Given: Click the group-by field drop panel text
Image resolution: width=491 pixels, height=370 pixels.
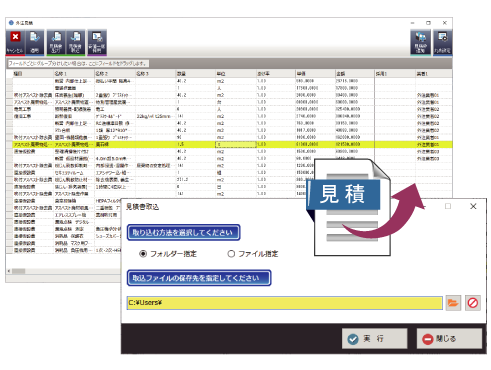Looking at the screenshot, I should [78, 63].
